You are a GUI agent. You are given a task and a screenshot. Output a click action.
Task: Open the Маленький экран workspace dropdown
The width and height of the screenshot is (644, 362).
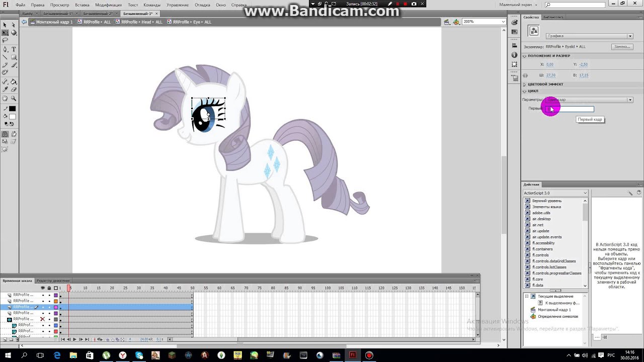point(518,5)
